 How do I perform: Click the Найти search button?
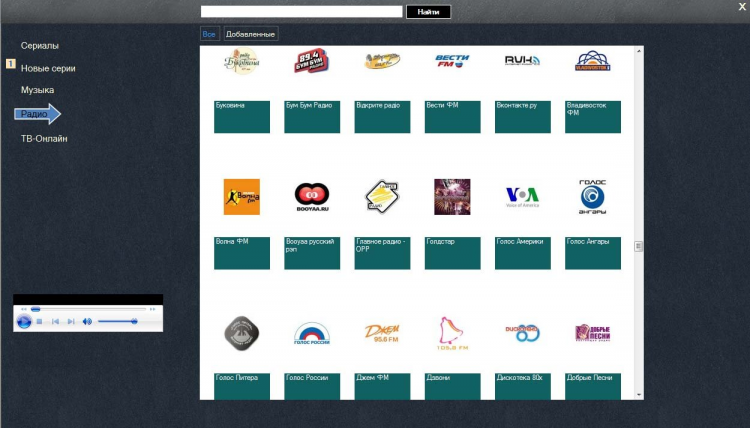click(428, 12)
